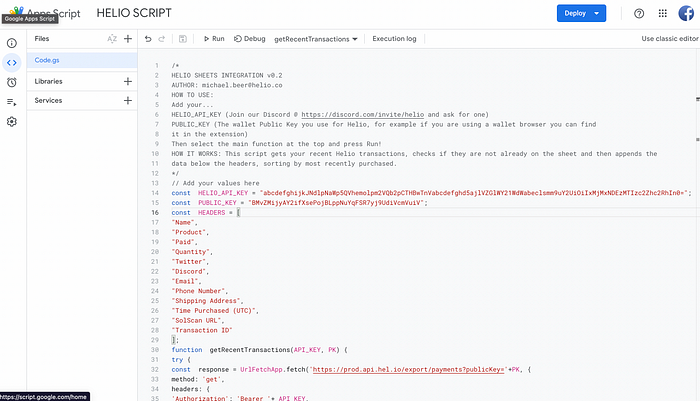Click the "Transaction ID" string
The height and width of the screenshot is (401, 700).
click(202, 330)
